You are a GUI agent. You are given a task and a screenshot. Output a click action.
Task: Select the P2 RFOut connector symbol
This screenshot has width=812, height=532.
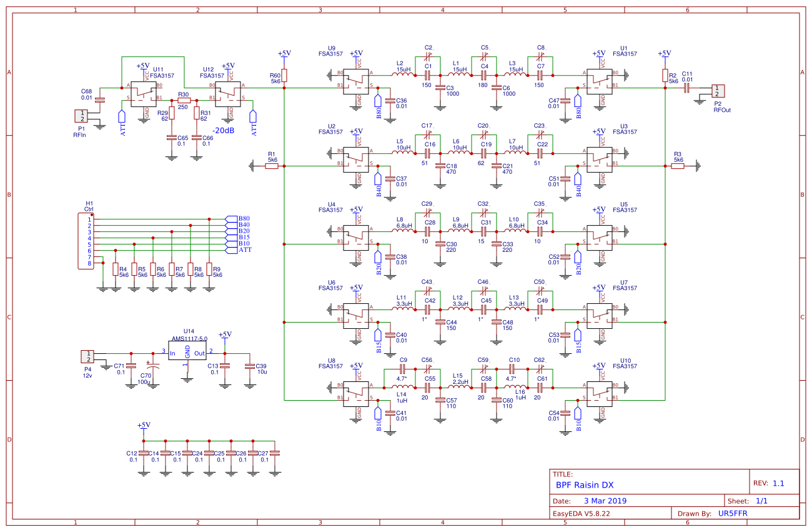[x=718, y=91]
